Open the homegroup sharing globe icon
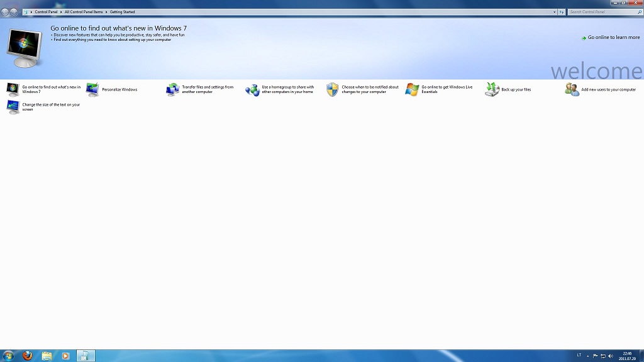644x362 pixels. click(252, 90)
